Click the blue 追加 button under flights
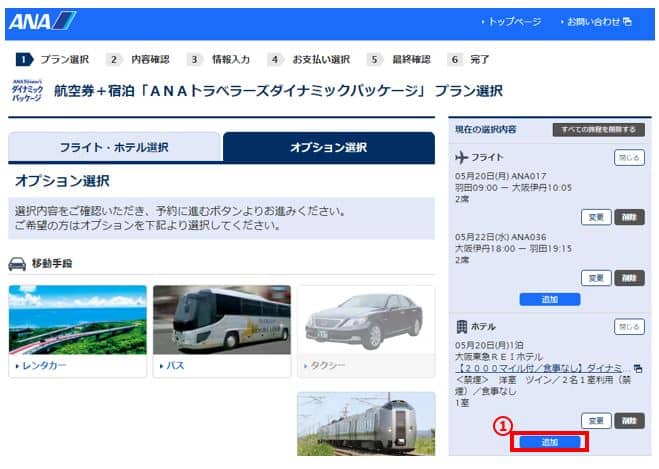The height and width of the screenshot is (469, 659). click(x=549, y=299)
